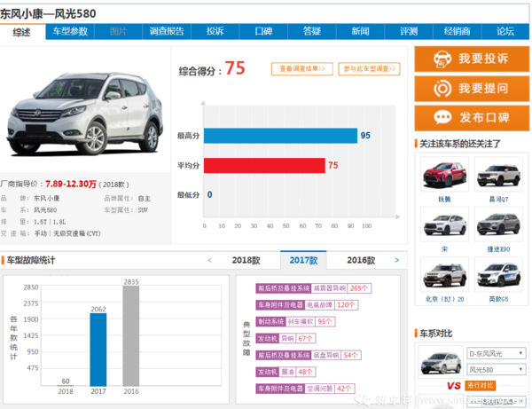
Task: Click the 查看调查结果 button
Action: click(301, 68)
